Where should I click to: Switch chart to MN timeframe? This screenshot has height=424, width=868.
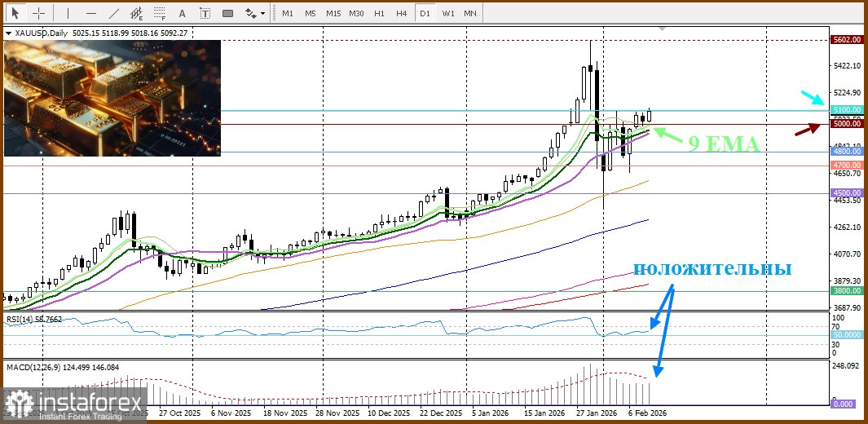click(470, 13)
